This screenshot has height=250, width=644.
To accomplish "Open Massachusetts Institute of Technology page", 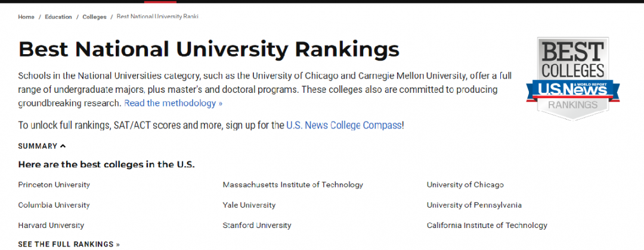I will click(293, 185).
